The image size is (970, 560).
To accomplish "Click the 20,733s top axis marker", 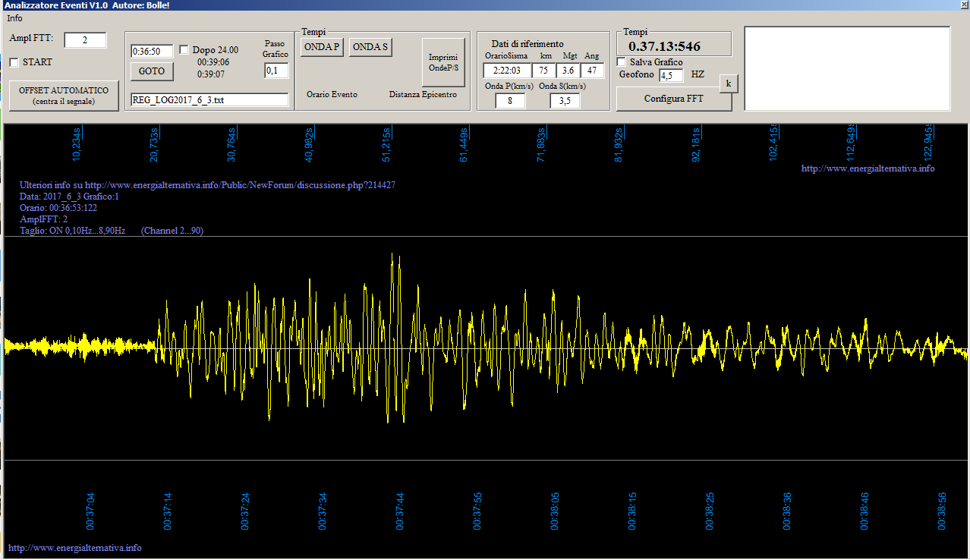I will (154, 144).
